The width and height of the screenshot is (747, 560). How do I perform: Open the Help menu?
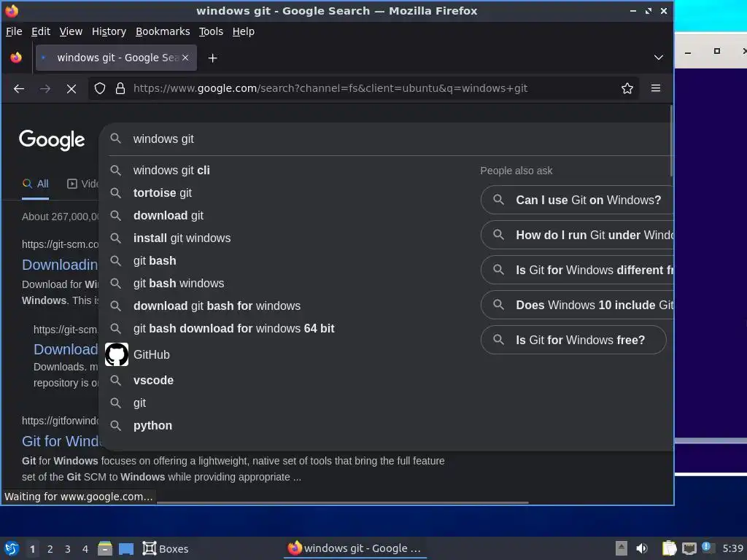pos(244,31)
